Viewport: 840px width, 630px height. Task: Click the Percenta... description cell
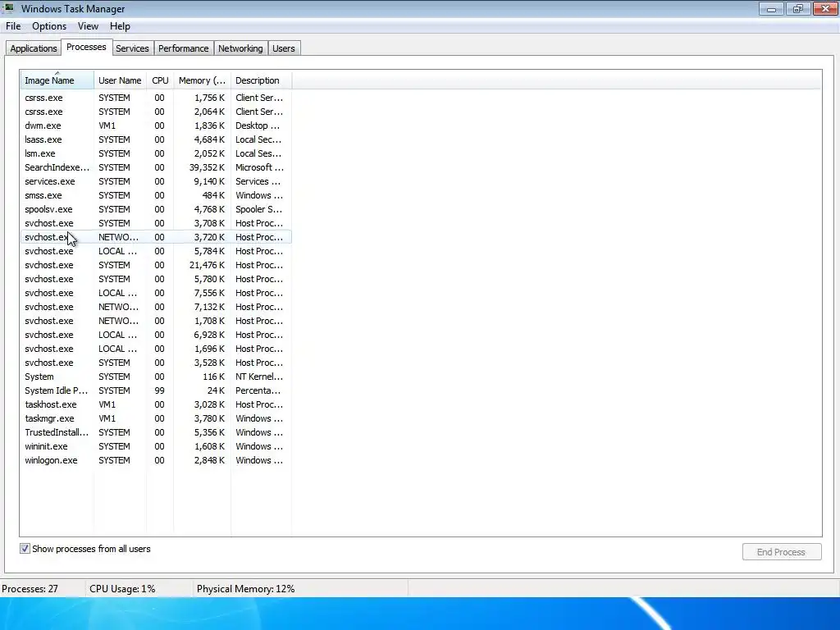pos(258,390)
